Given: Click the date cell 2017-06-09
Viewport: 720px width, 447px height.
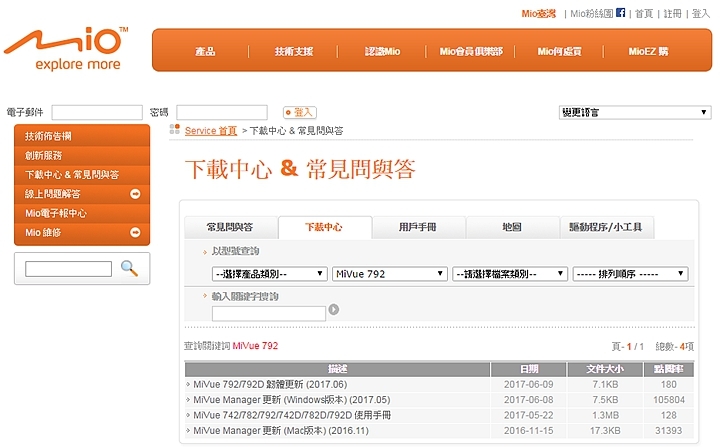Looking at the screenshot, I should click(529, 384).
